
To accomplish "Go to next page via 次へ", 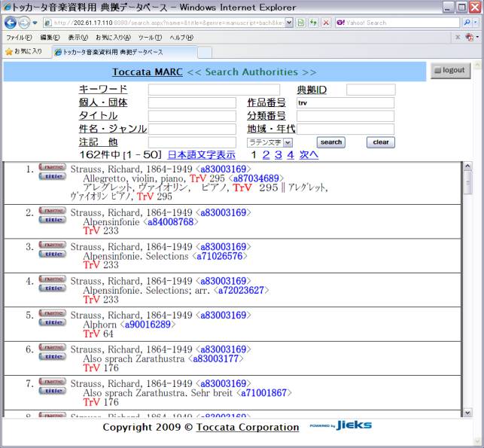I will click(x=309, y=154).
